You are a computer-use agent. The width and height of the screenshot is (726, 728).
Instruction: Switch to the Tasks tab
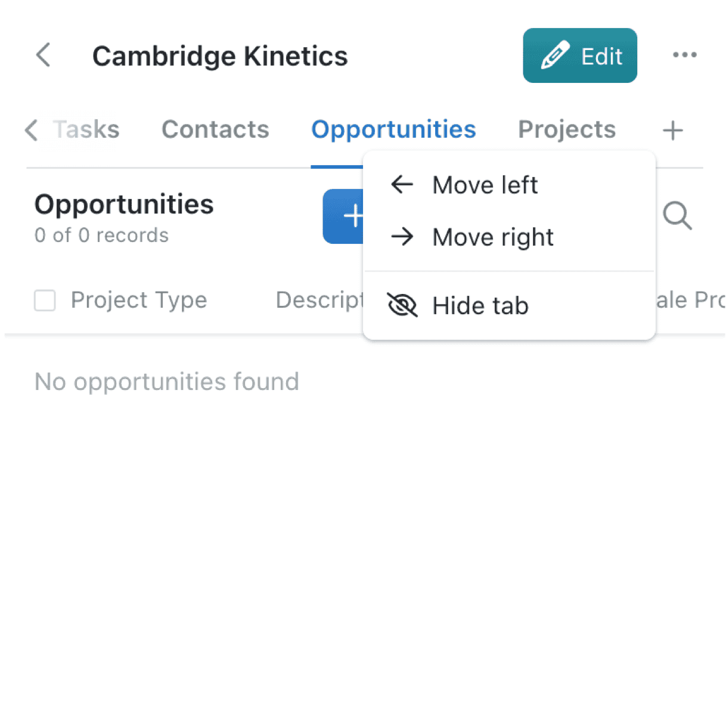click(86, 129)
